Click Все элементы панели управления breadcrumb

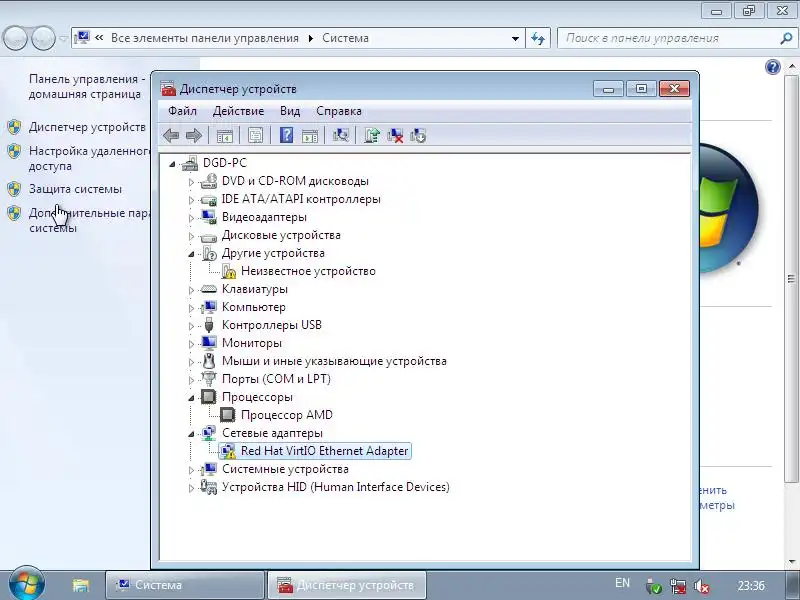[205, 38]
